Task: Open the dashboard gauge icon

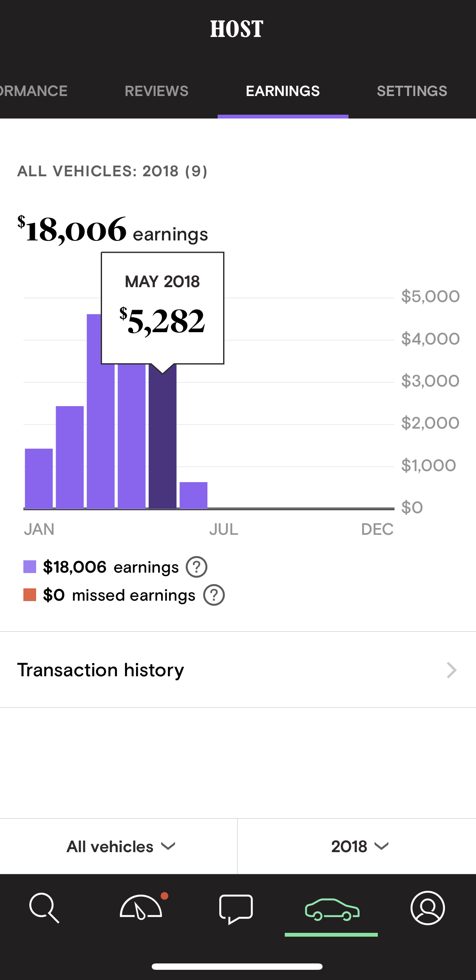Action: (141, 907)
